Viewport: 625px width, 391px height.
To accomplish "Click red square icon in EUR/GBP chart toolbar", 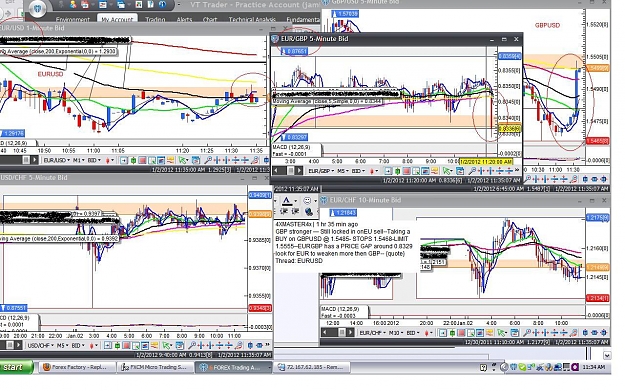I will 406,171.
